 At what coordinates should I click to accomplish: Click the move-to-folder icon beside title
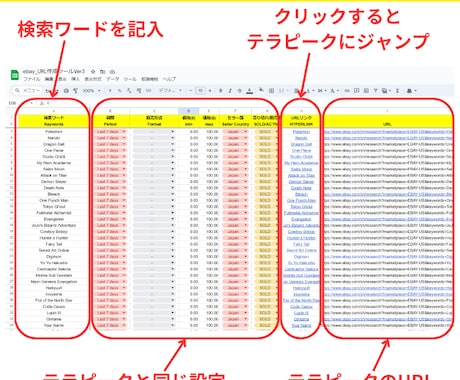pos(103,72)
